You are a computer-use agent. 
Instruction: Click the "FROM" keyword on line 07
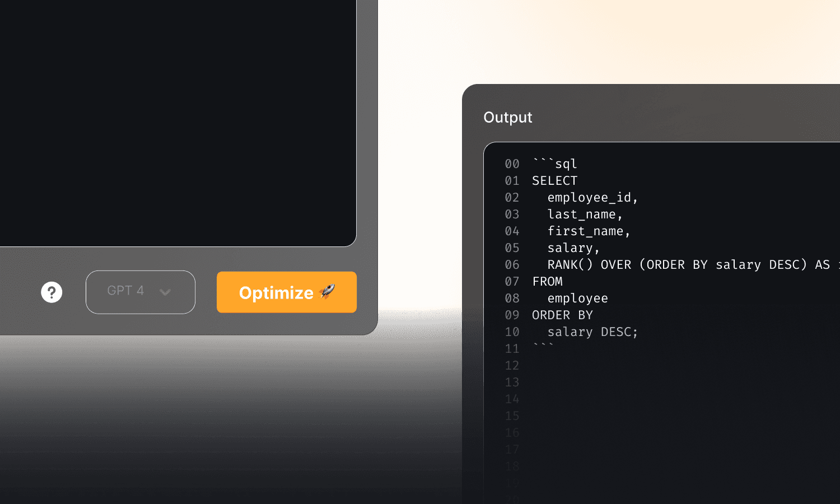548,282
